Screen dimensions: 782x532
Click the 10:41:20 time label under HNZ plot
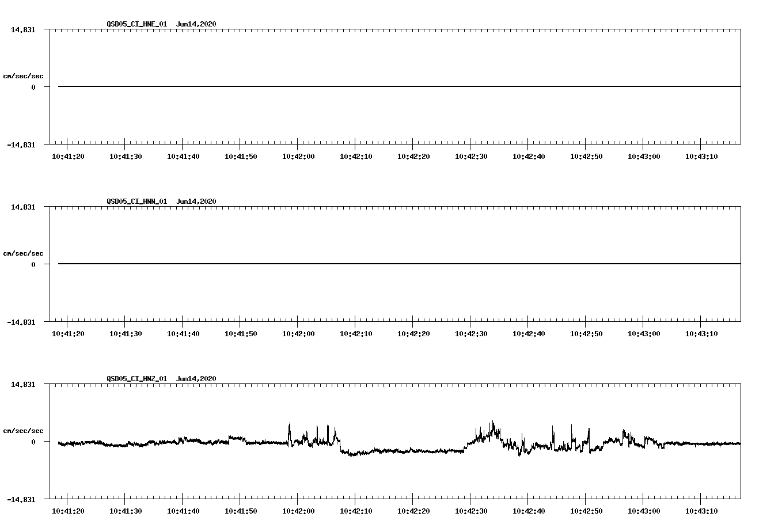tap(68, 511)
